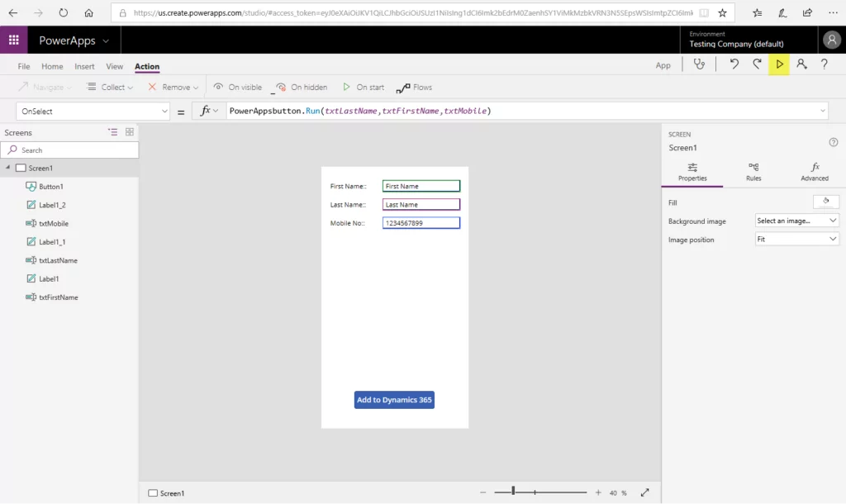
Task: Collapse the Screen1 tree node
Action: click(7, 168)
